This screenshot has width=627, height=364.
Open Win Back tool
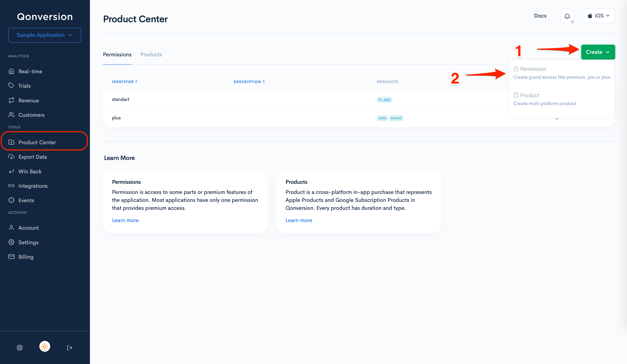point(30,171)
